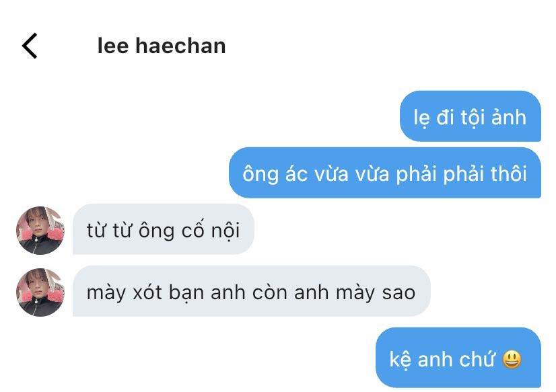Select the 'mày xót bạn anh còn anh mày sao' bubble
The height and width of the screenshot is (392, 556).
pos(251,291)
